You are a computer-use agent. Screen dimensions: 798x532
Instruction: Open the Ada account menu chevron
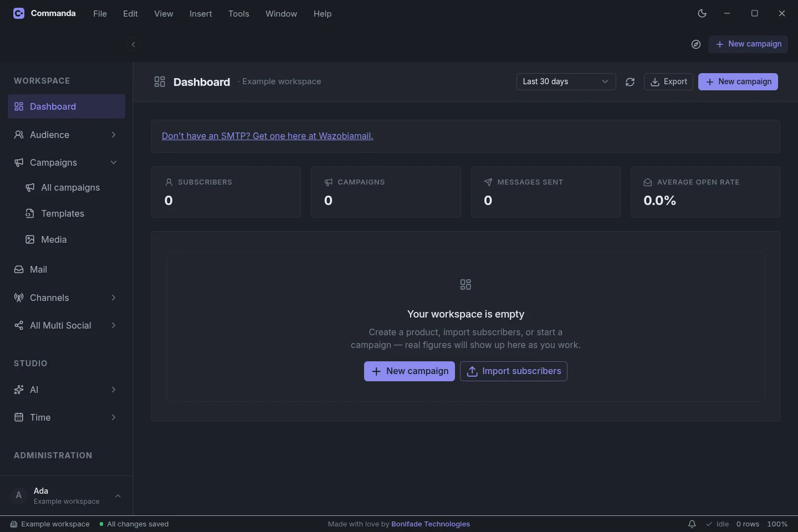tap(118, 496)
